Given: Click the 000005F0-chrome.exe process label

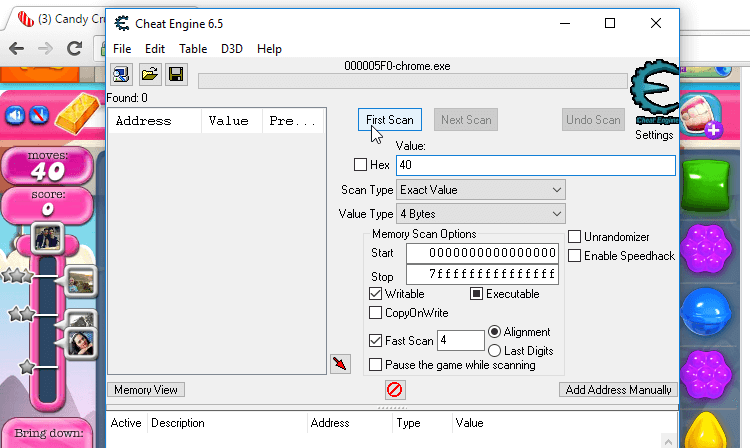Looking at the screenshot, I should click(x=397, y=66).
